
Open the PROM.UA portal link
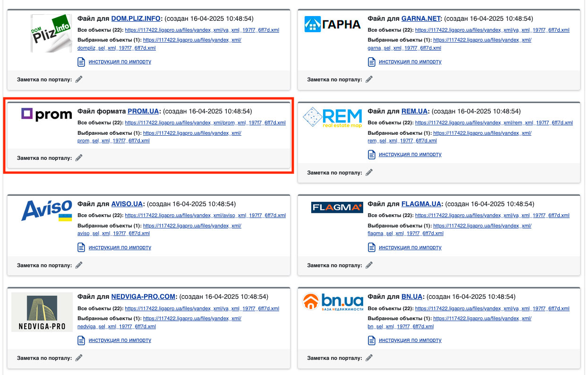144,112
